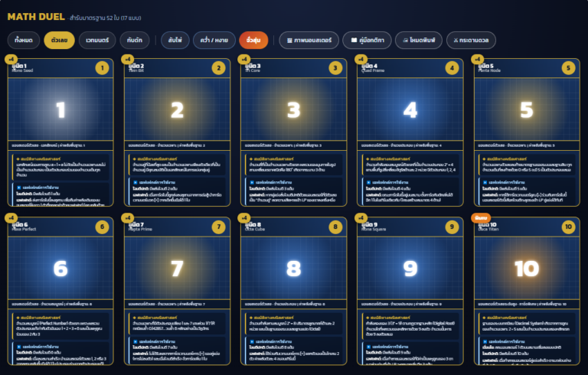This screenshot has height=375, width=588.
Task: Open the glowing 1 card artwork
Action: coord(60,109)
